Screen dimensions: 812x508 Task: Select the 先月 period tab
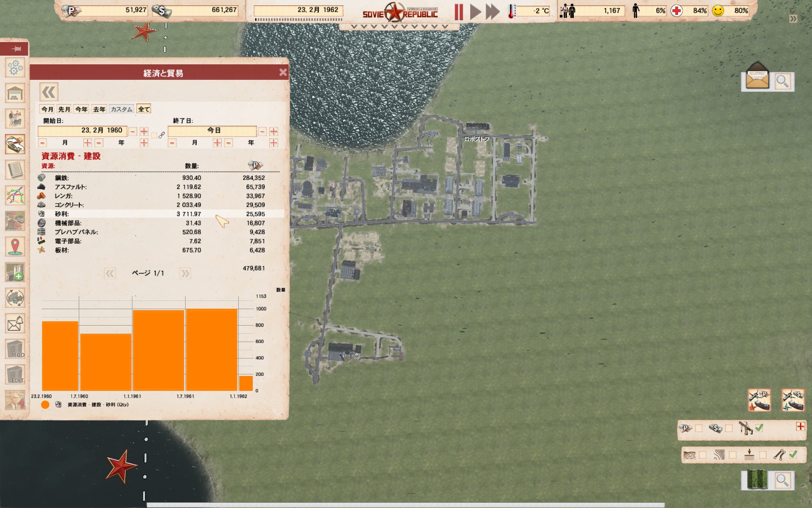[x=64, y=109]
